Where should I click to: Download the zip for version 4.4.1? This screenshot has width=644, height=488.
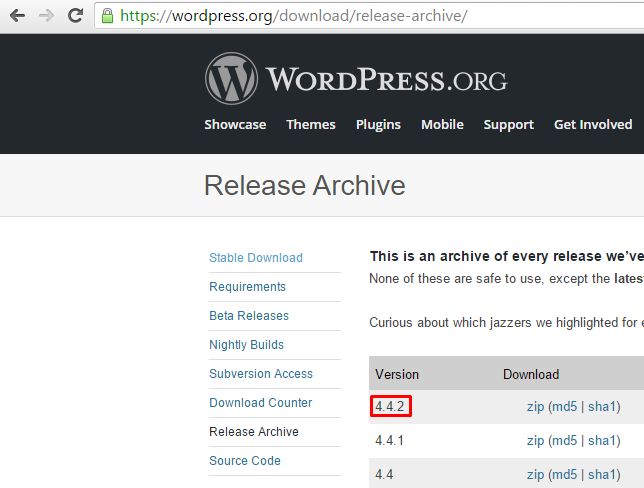coord(535,441)
